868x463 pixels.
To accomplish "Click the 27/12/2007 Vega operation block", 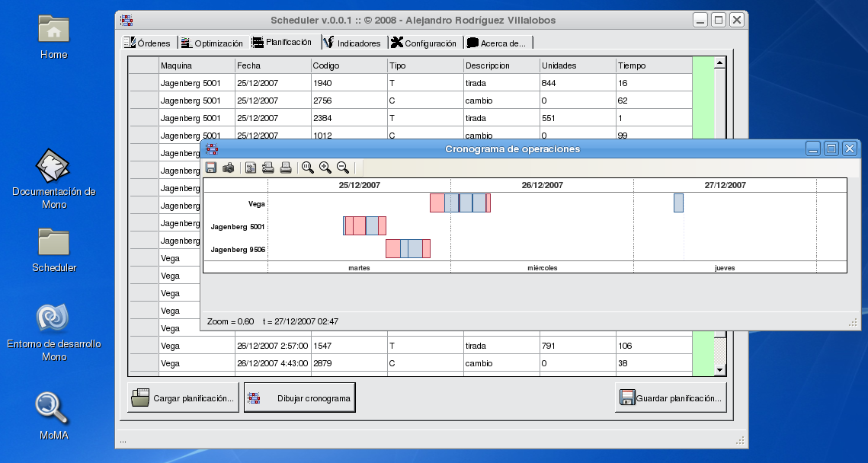I will click(678, 203).
